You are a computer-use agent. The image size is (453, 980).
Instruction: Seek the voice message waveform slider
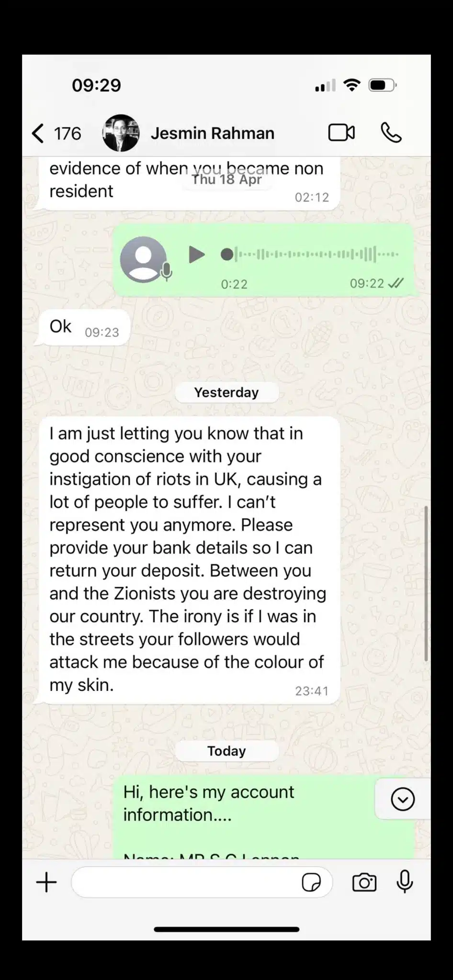(x=310, y=254)
